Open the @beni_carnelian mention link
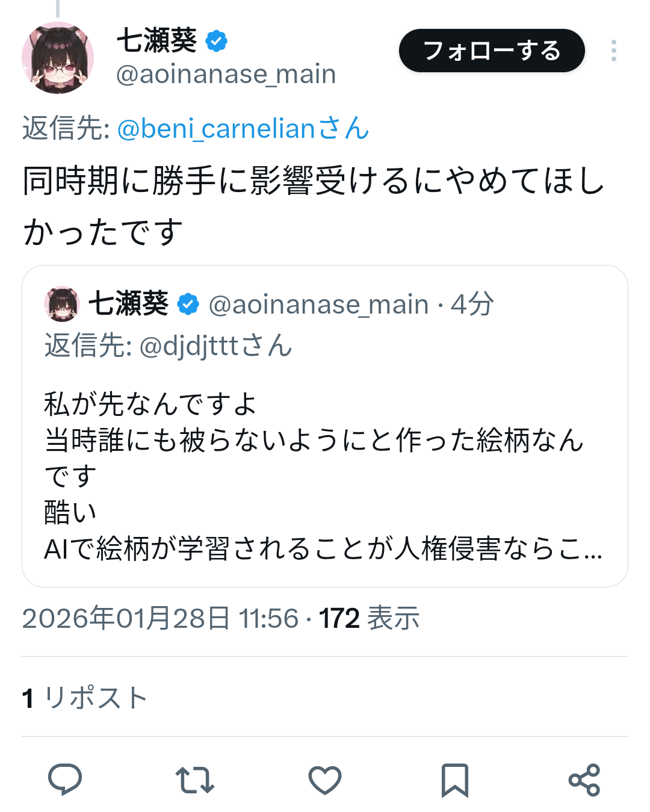This screenshot has width=650, height=812. [243, 129]
